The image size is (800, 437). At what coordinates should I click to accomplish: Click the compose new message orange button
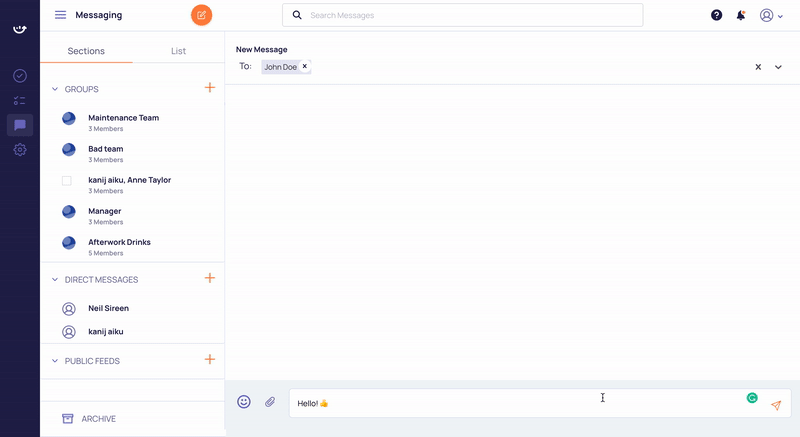pyautogui.click(x=202, y=15)
